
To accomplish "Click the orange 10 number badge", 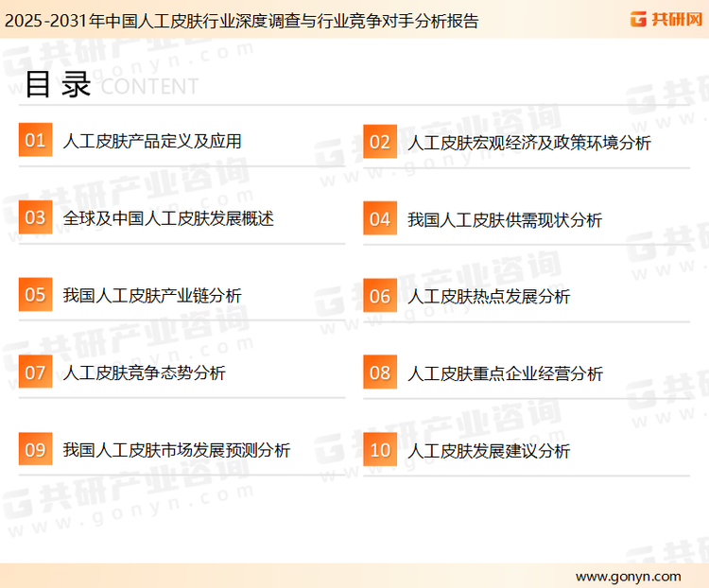I will tap(380, 451).
